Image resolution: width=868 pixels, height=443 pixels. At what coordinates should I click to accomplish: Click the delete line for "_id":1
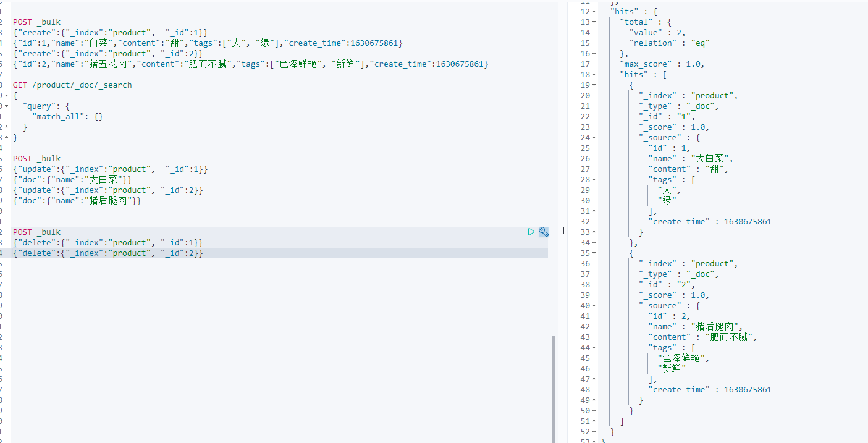[x=107, y=242]
